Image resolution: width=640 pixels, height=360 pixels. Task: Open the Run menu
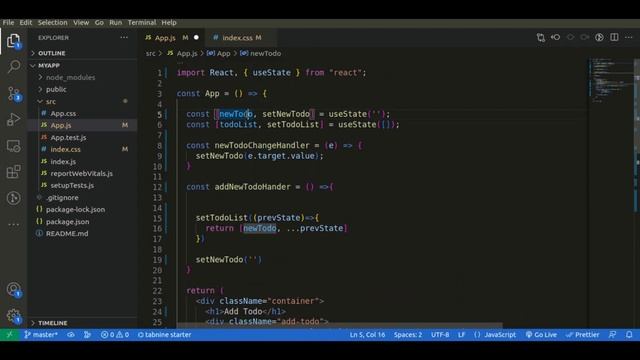[116, 23]
